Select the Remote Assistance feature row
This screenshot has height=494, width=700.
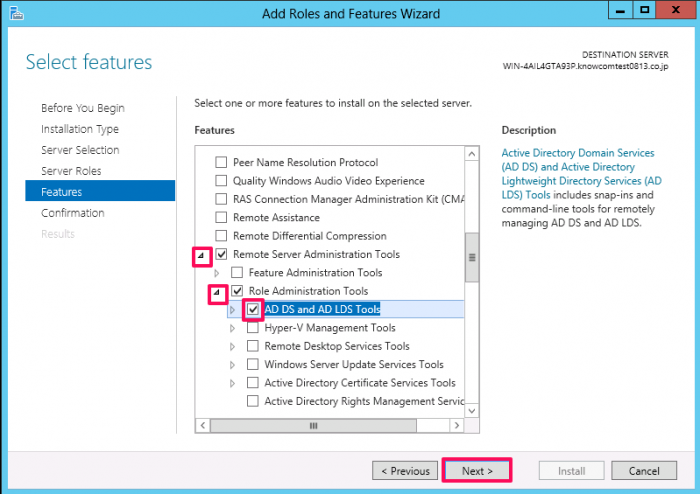pos(276,217)
